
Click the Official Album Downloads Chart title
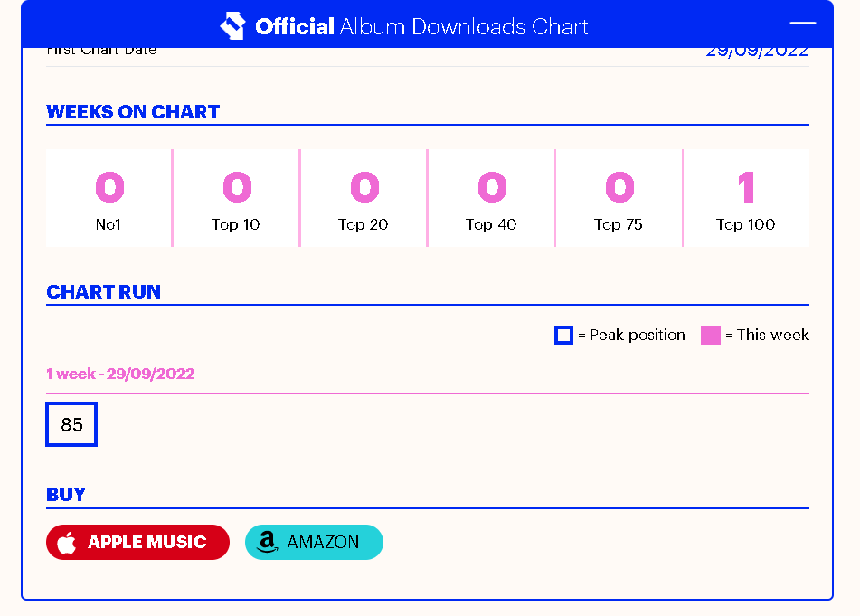click(x=421, y=26)
